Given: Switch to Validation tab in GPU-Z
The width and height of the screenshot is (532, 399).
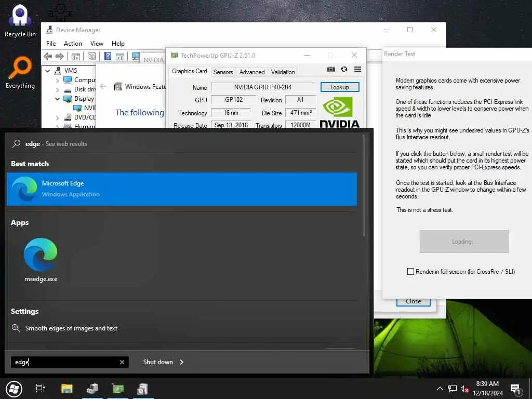Looking at the screenshot, I should point(283,72).
